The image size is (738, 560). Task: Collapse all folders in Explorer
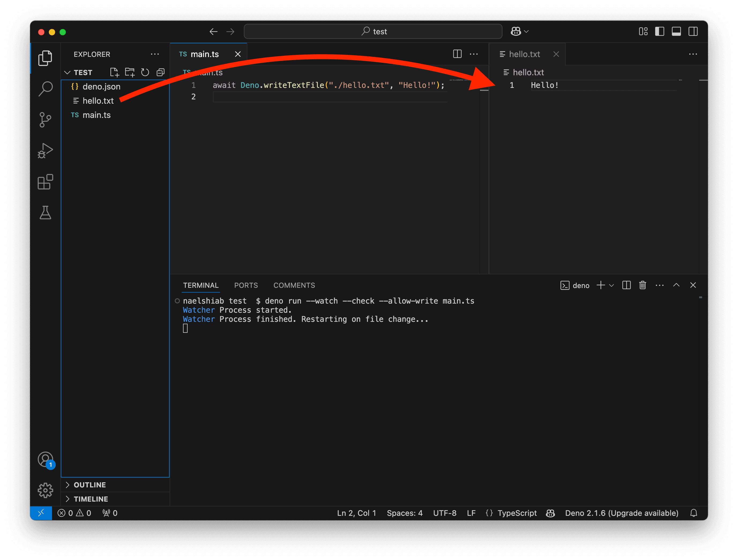point(161,72)
